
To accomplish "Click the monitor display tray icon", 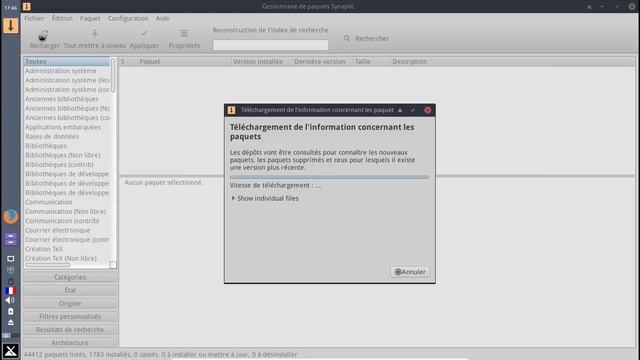I will [x=11, y=259].
